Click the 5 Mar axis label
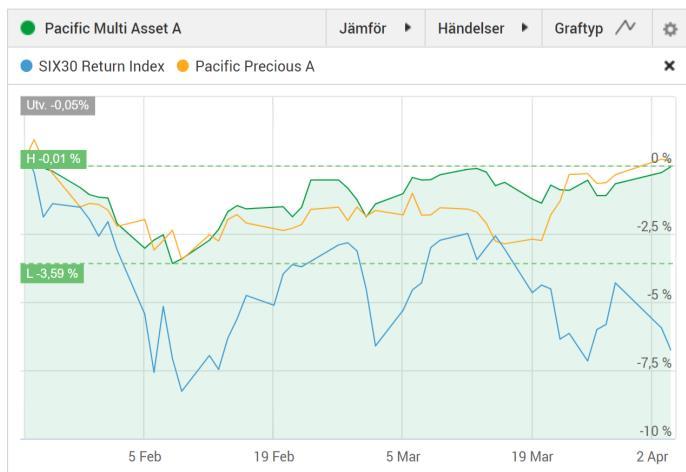This screenshot has height=472, width=686. point(403,457)
